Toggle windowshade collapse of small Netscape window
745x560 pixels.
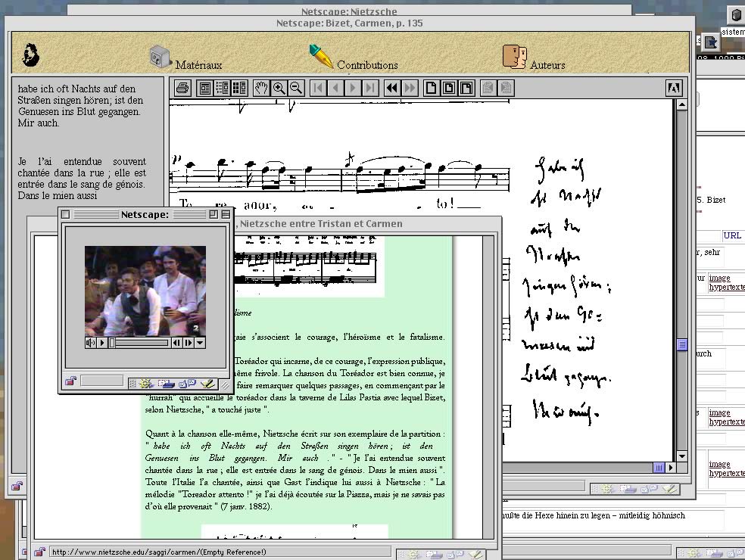point(226,214)
